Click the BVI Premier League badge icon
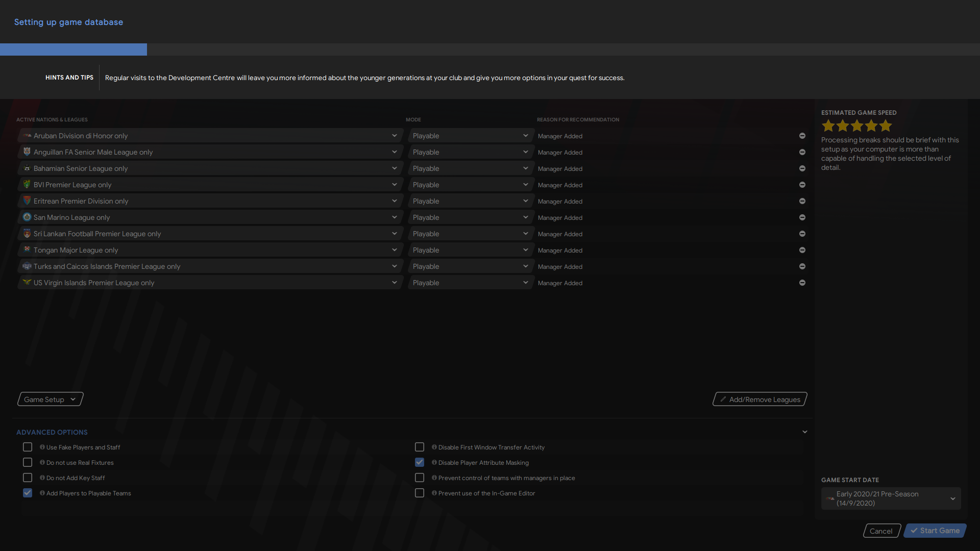The image size is (980, 551). [27, 184]
